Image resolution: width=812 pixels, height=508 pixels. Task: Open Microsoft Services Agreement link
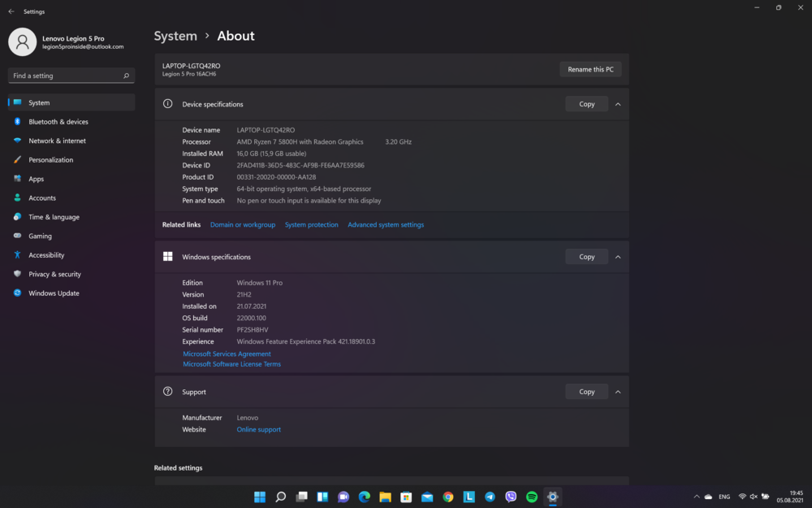pos(227,354)
